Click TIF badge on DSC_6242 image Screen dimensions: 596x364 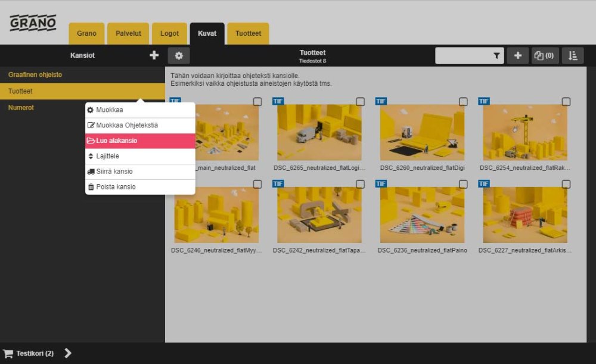278,183
